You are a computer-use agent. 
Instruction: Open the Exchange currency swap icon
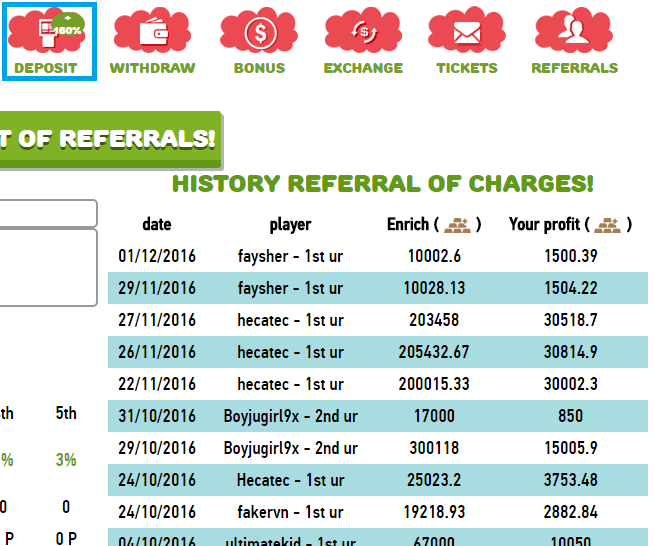pyautogui.click(x=363, y=32)
